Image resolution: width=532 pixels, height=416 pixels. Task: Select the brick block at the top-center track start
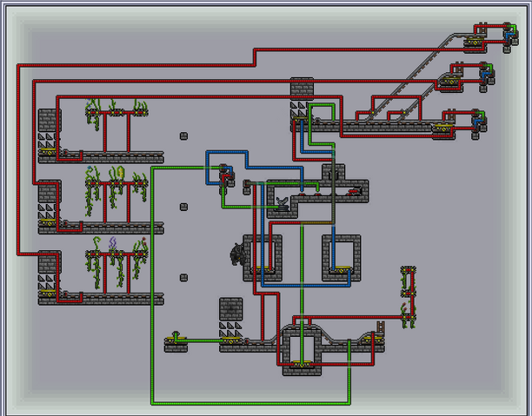302,89
